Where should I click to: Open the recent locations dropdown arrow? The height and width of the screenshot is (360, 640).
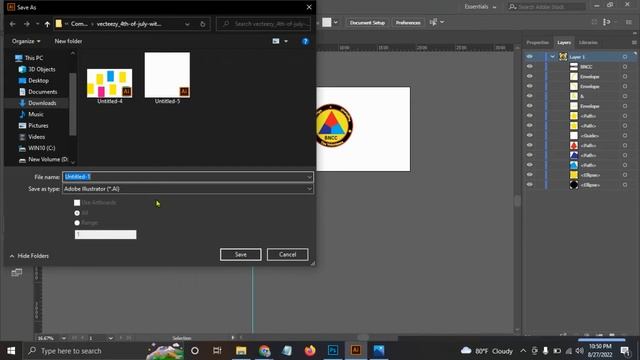[x=37, y=24]
